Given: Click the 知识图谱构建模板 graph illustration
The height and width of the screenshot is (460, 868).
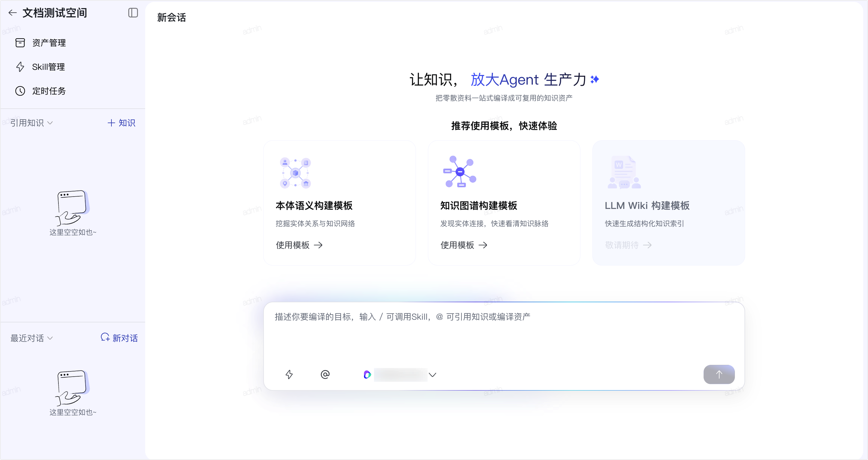Looking at the screenshot, I should click(x=460, y=171).
